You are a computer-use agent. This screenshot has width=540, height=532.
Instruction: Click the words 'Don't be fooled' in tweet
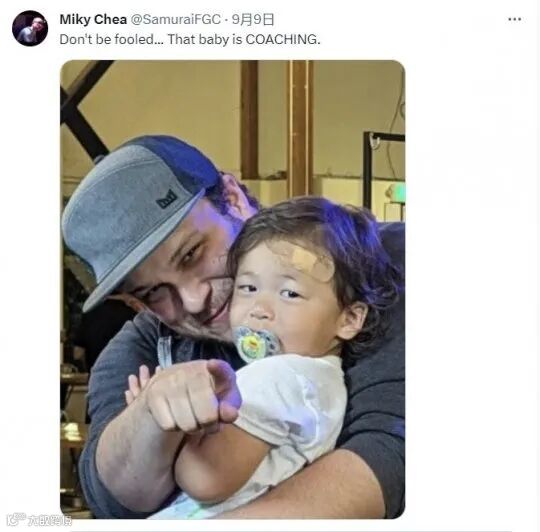(107, 40)
